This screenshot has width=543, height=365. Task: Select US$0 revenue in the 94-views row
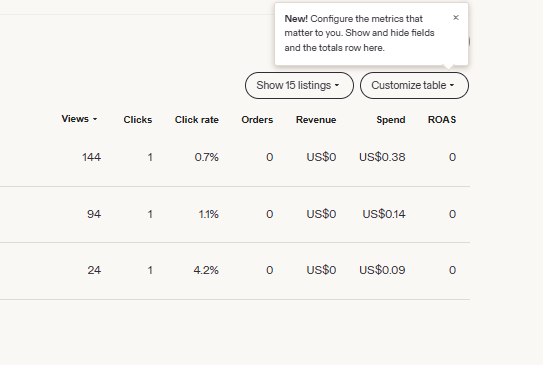[321, 214]
